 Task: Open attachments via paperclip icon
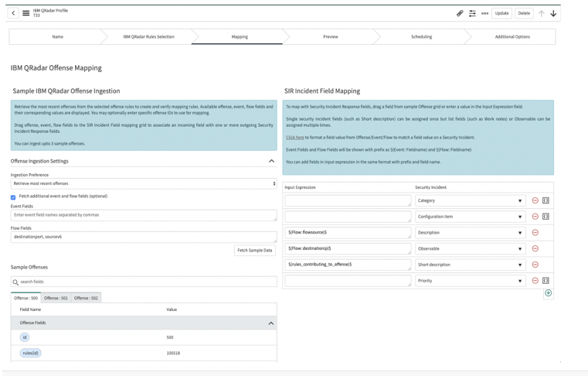pyautogui.click(x=460, y=13)
